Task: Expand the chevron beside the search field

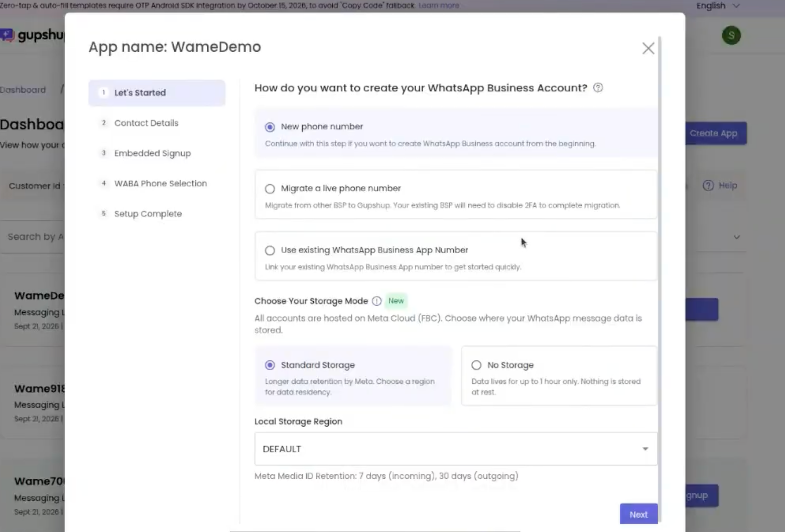Action: tap(736, 237)
